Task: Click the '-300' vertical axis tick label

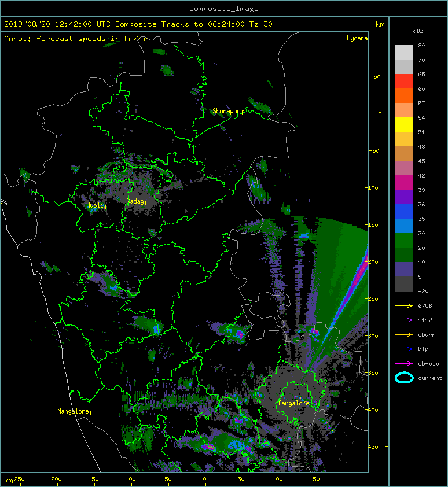Action: [x=371, y=335]
